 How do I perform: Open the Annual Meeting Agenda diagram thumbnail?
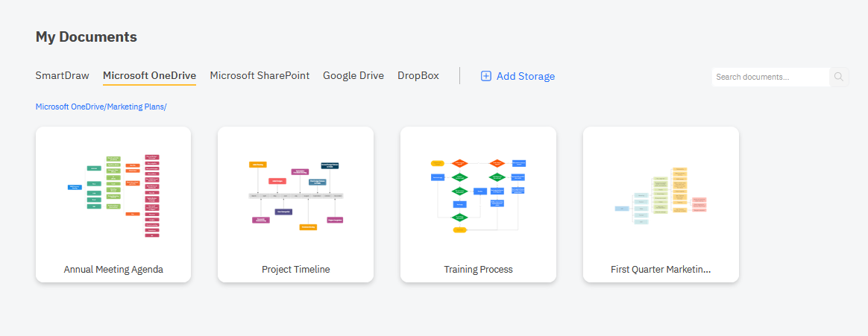click(x=113, y=195)
